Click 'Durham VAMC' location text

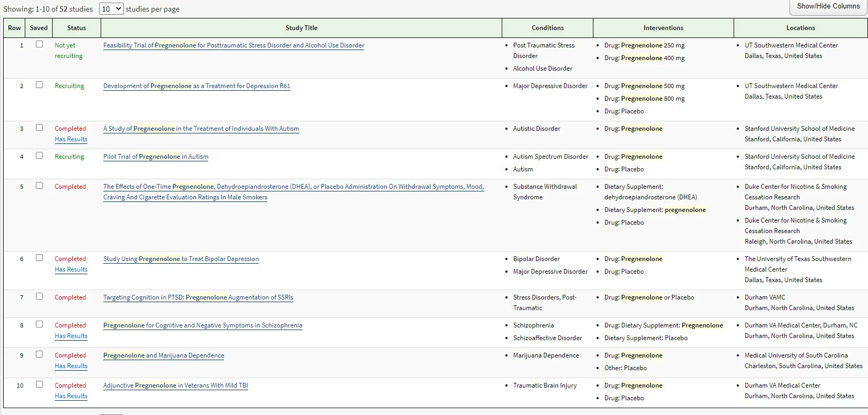(765, 297)
